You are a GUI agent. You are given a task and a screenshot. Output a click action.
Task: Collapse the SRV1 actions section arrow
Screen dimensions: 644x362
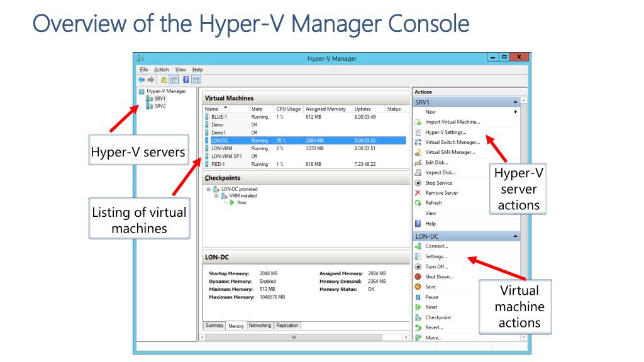515,102
